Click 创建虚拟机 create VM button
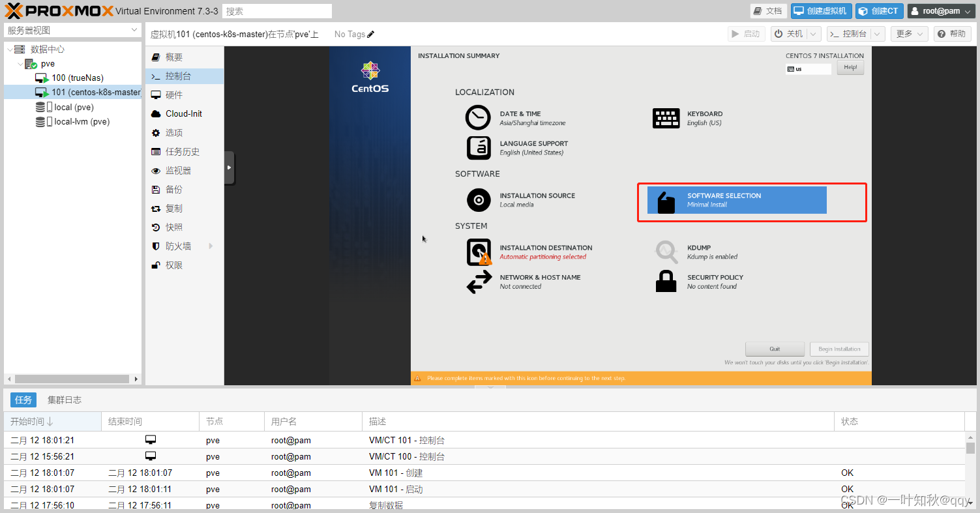This screenshot has height=513, width=980. pyautogui.click(x=821, y=11)
